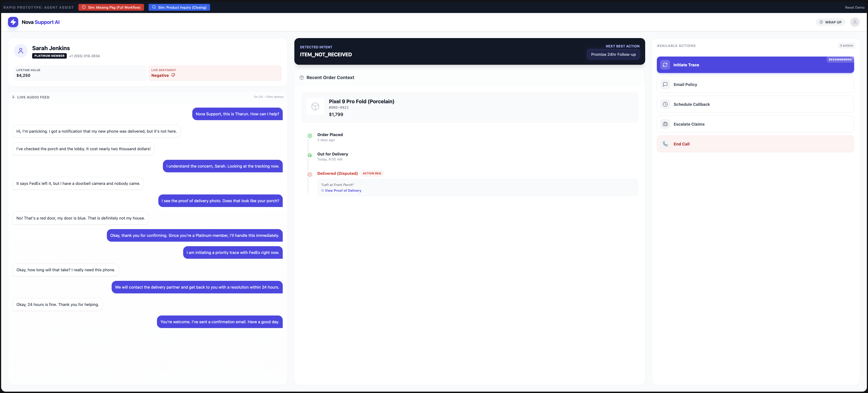Image resolution: width=868 pixels, height=393 pixels.
Task: Click the Platinum Member badge
Action: coord(49,56)
